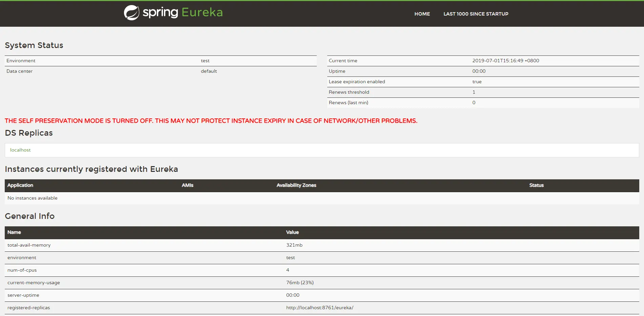The width and height of the screenshot is (644, 316).
Task: Select the 76mb (23%) usage value
Action: (x=300, y=283)
